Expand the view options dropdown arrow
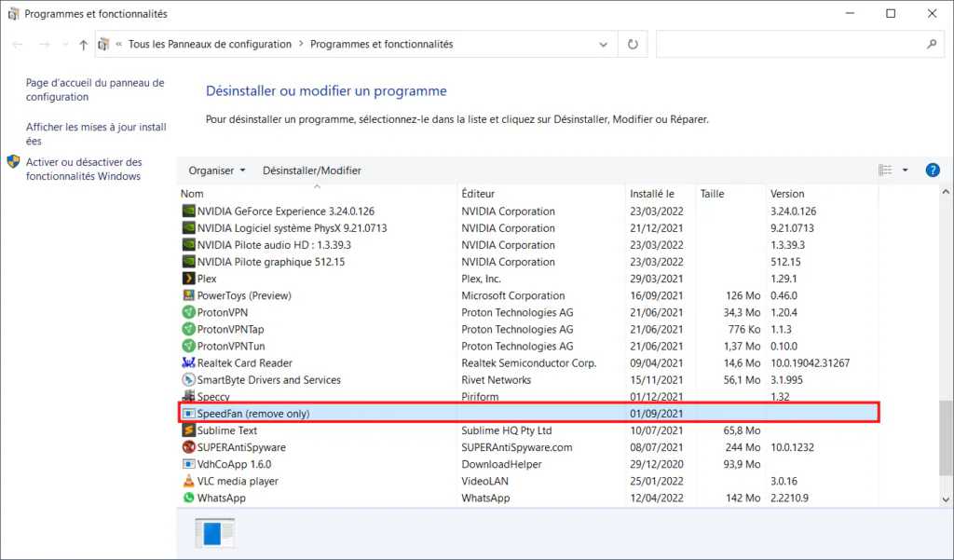Image resolution: width=954 pixels, height=560 pixels. 905,171
